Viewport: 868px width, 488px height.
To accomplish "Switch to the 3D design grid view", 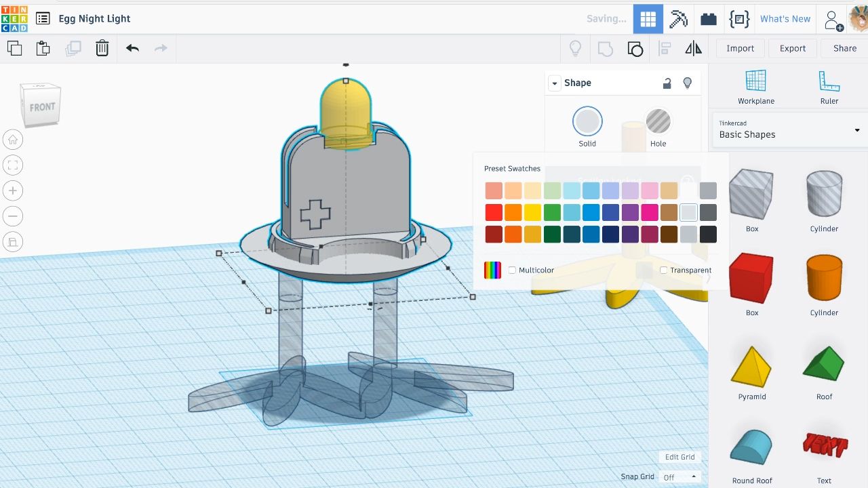I will 648,19.
